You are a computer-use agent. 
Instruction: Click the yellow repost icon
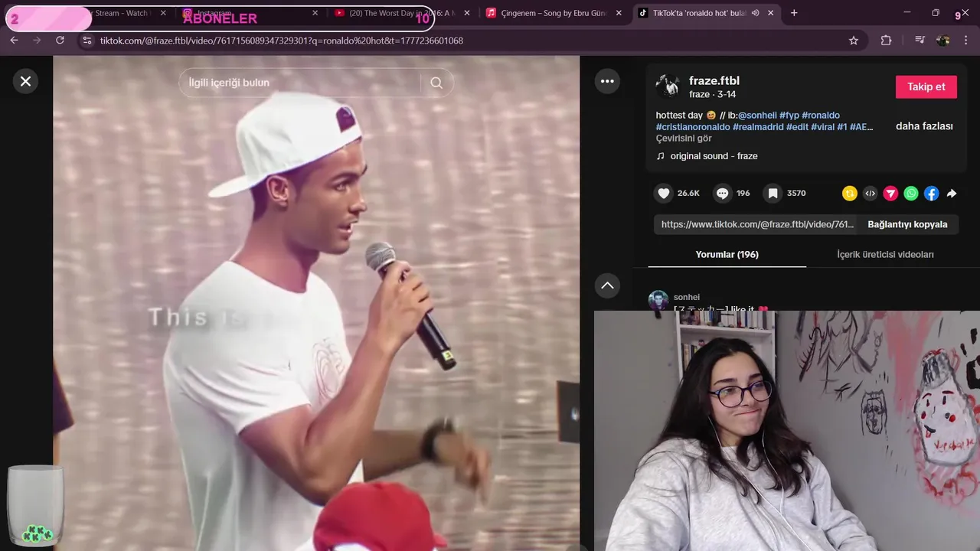[849, 194]
